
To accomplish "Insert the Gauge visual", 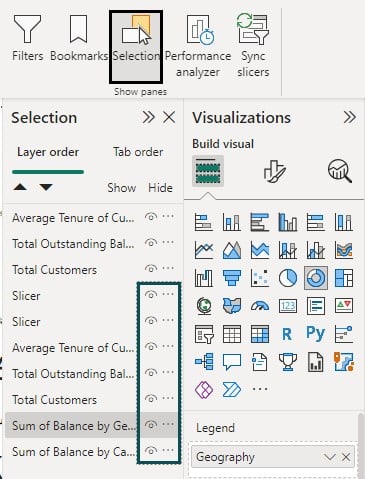I will pos(260,306).
